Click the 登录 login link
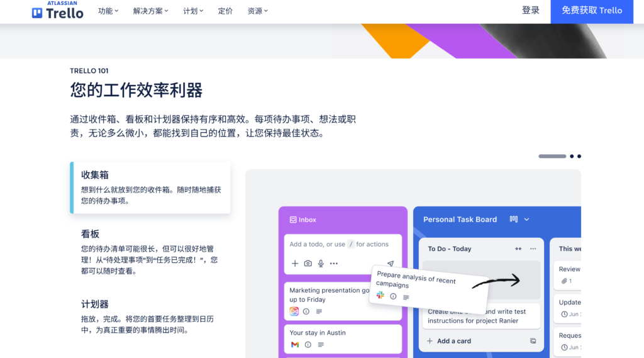The height and width of the screenshot is (358, 644). (x=530, y=11)
